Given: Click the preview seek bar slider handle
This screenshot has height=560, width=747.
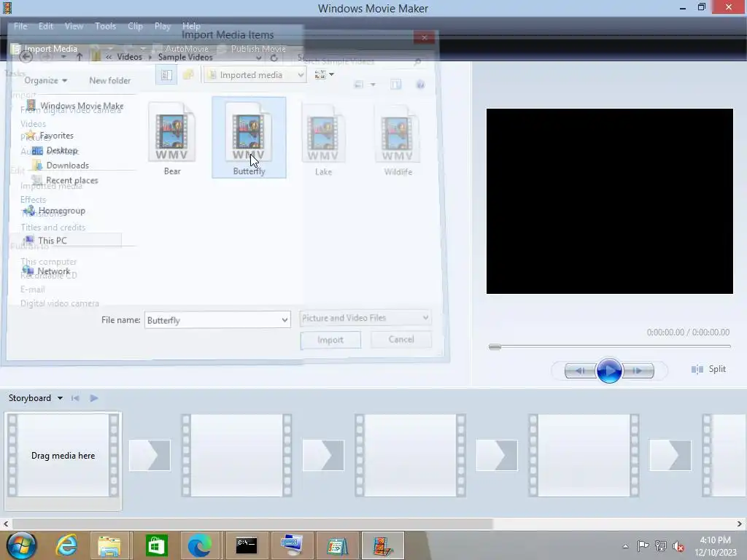Looking at the screenshot, I should 495,346.
